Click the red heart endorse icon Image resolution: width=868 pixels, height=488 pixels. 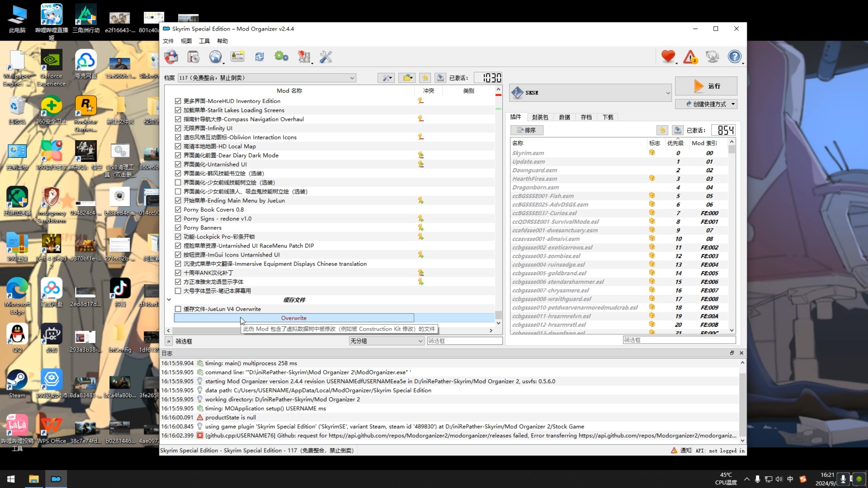pos(668,57)
